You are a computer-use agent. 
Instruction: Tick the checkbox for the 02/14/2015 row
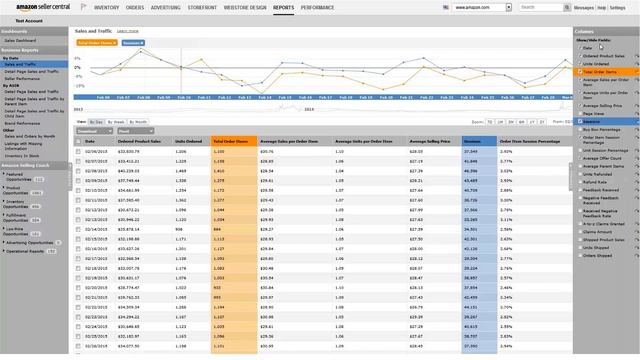pyautogui.click(x=78, y=229)
